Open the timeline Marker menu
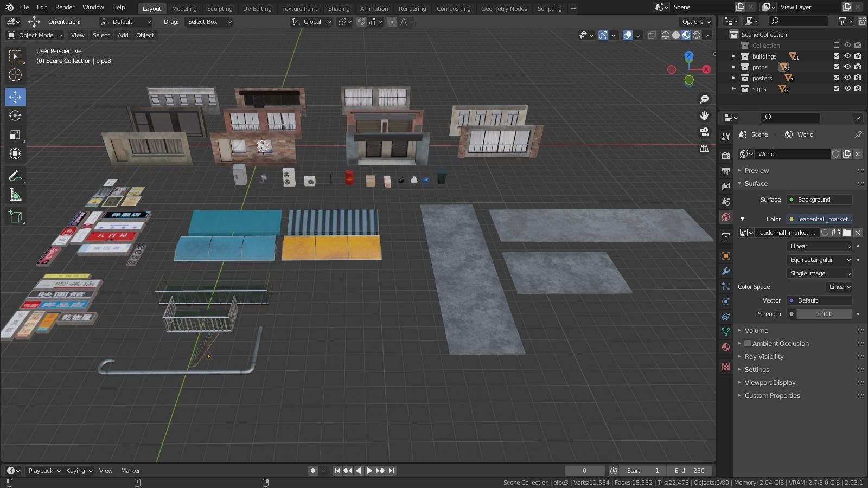Viewport: 868px width, 488px height. pos(130,471)
